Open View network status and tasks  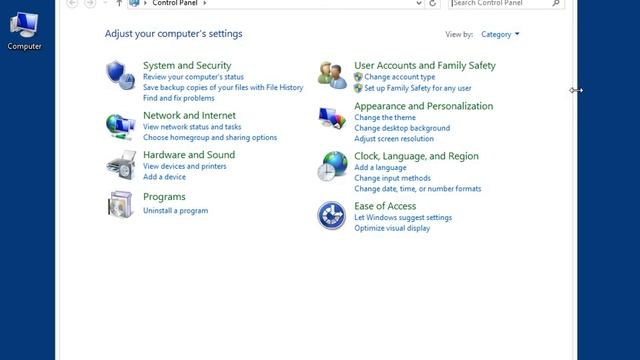click(x=192, y=127)
